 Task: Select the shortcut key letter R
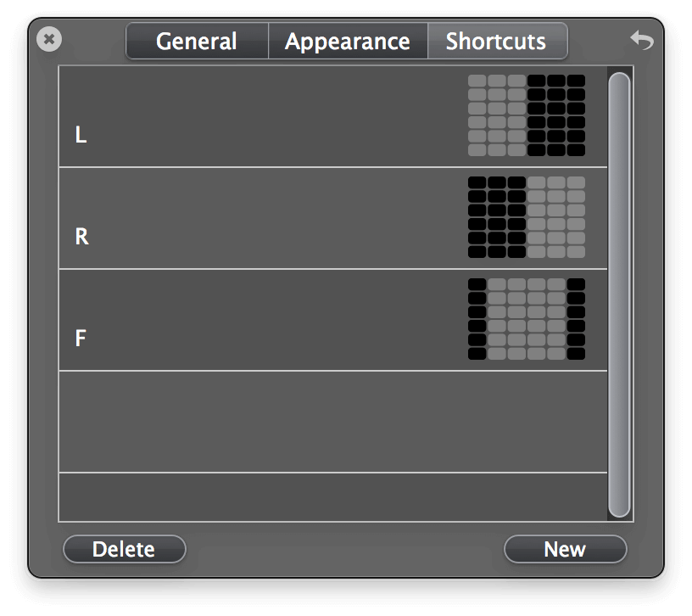point(81,237)
